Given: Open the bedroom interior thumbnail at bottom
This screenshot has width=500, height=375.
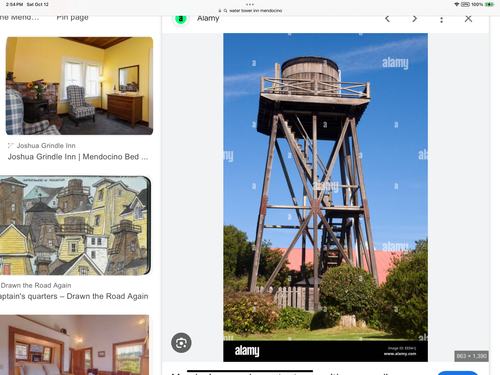Looking at the screenshot, I should pos(74,345).
